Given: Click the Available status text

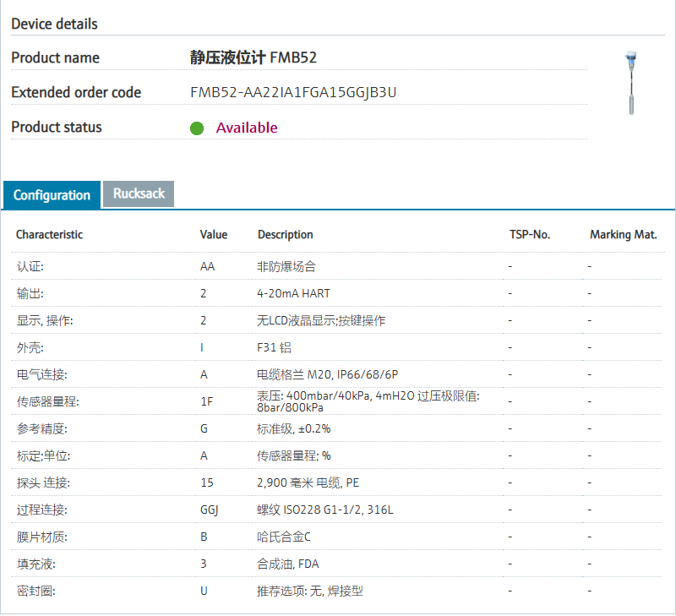Looking at the screenshot, I should [x=247, y=128].
